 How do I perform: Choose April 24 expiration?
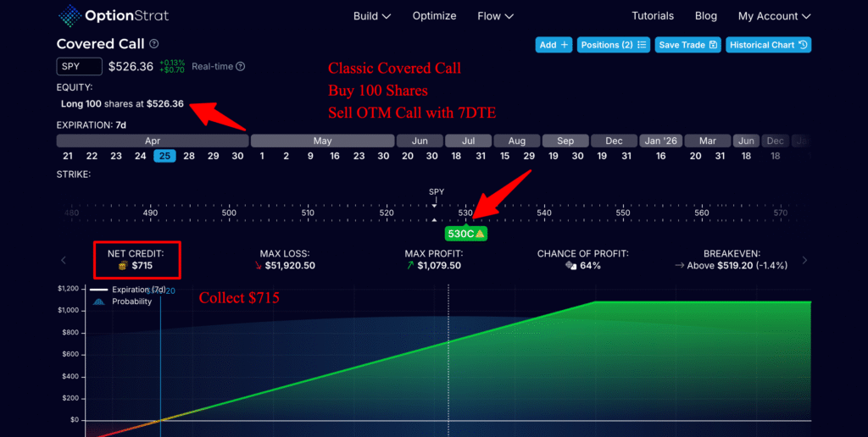coord(140,156)
